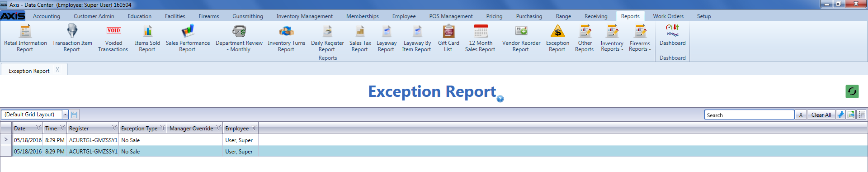
Task: Expand Firearms Reports dropdown
Action: (x=640, y=38)
